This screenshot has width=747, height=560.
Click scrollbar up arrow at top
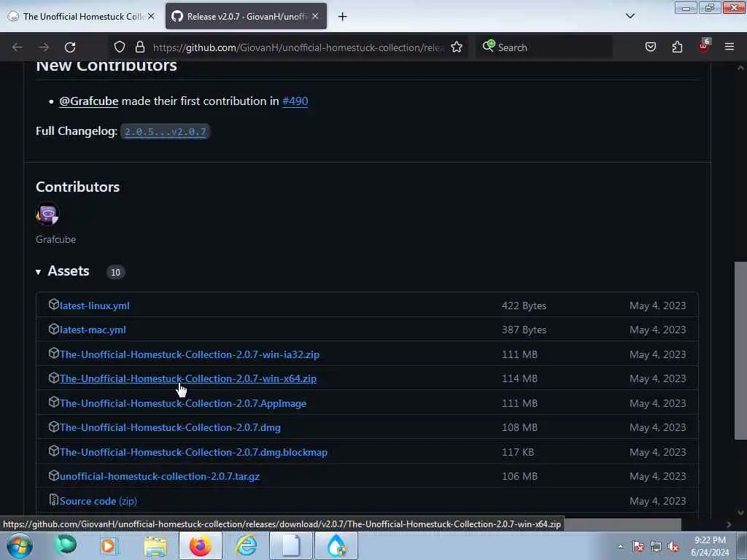740,68
